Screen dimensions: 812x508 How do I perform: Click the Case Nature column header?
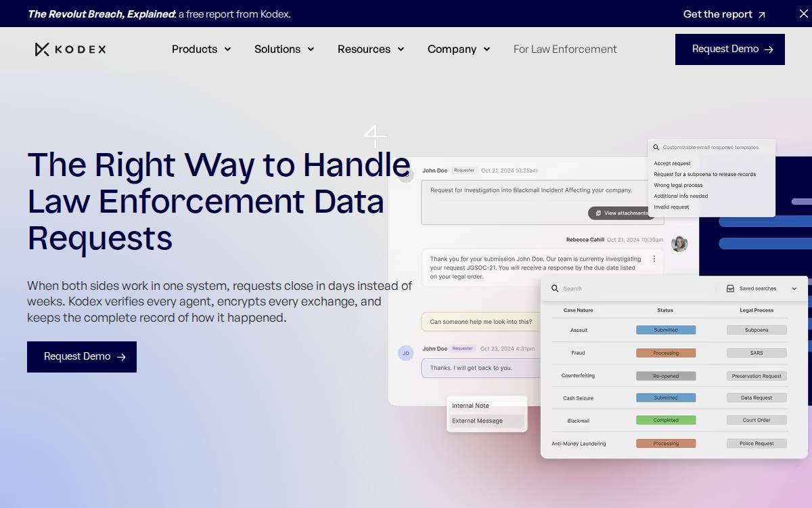coord(579,310)
